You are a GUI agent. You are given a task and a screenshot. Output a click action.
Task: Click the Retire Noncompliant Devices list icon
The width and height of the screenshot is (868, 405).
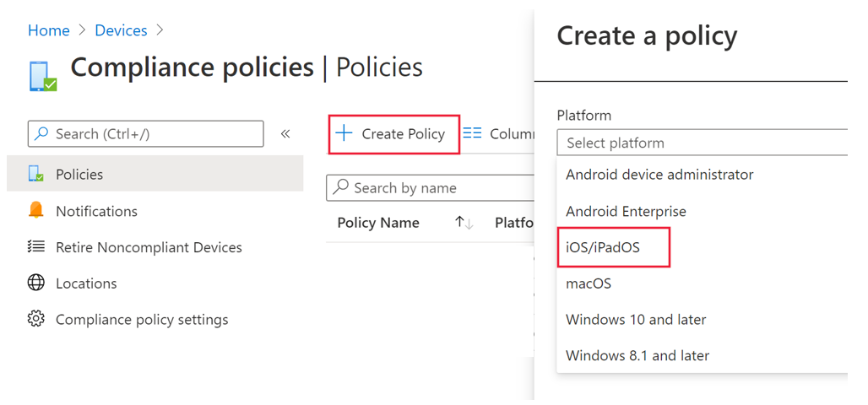36,247
